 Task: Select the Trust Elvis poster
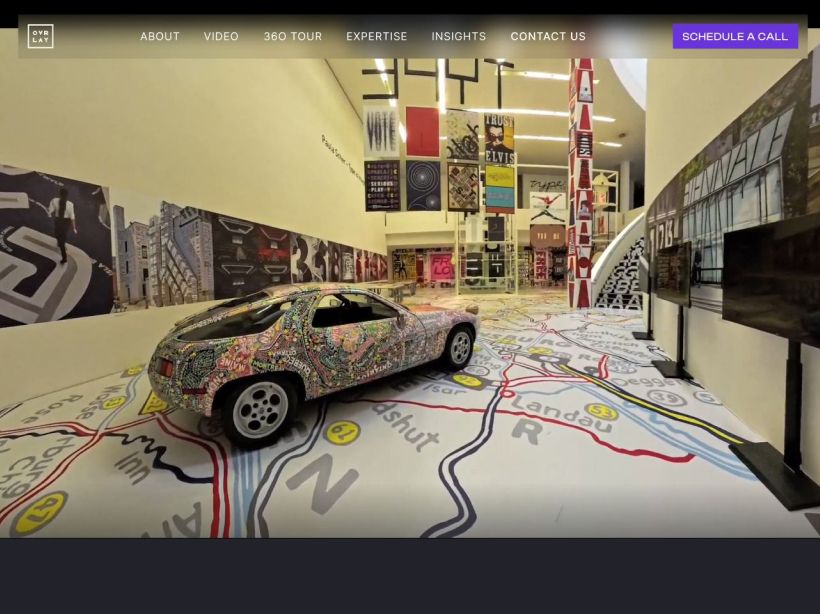pos(499,138)
